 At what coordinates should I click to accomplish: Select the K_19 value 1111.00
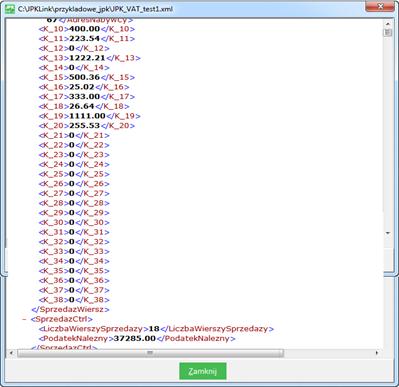(x=87, y=116)
